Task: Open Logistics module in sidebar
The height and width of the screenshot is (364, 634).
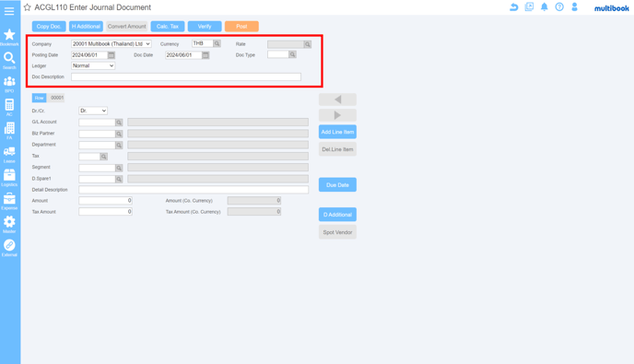Action: 9,178
